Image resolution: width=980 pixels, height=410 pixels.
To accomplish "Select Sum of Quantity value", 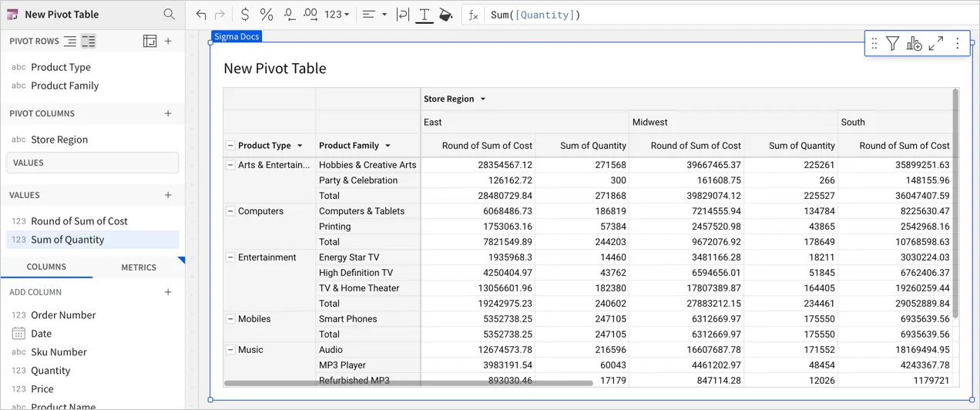I will 92,240.
